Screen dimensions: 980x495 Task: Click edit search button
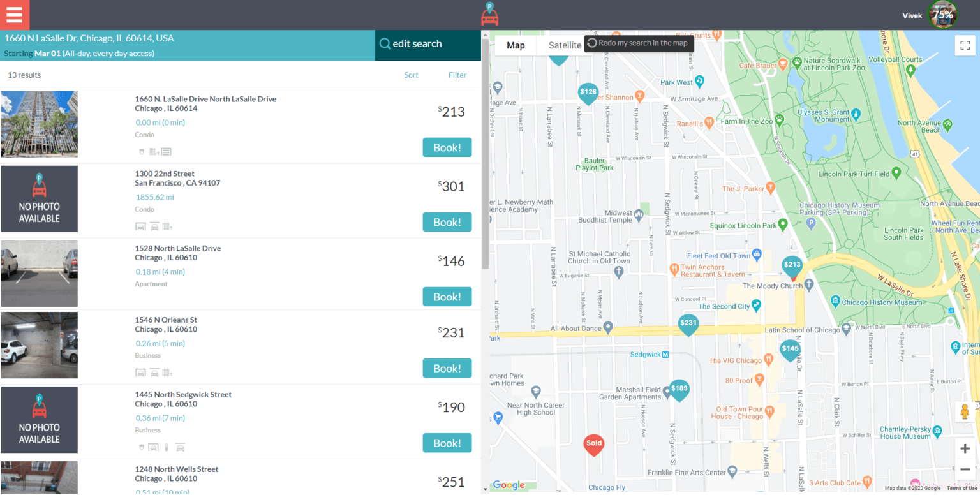point(427,45)
